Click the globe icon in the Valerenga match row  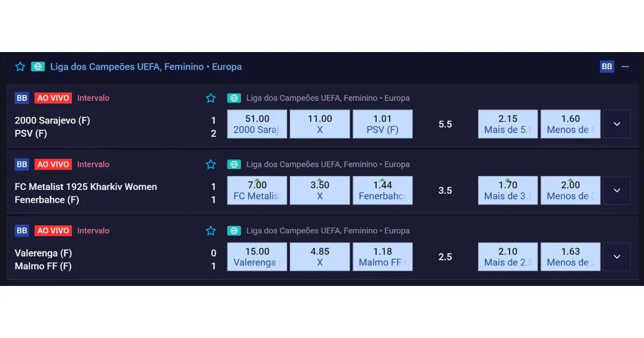[x=234, y=231]
